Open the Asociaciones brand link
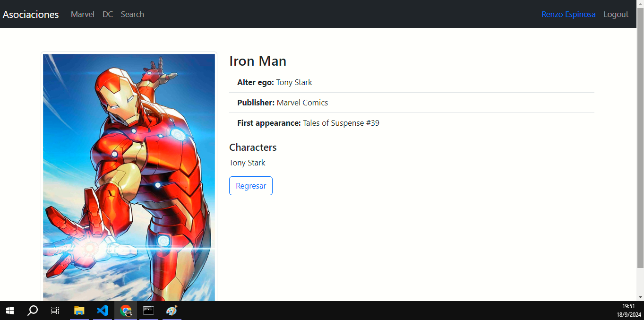Screen dimensions: 644x320 coord(31,14)
